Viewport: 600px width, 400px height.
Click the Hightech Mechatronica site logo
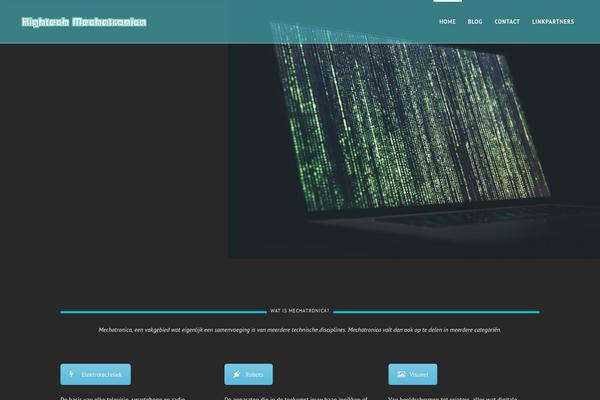[84, 22]
